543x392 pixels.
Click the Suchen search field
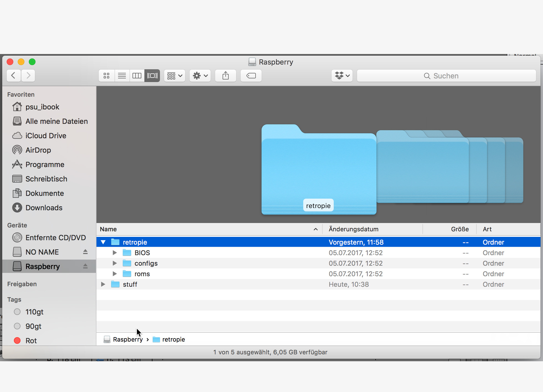click(x=446, y=76)
